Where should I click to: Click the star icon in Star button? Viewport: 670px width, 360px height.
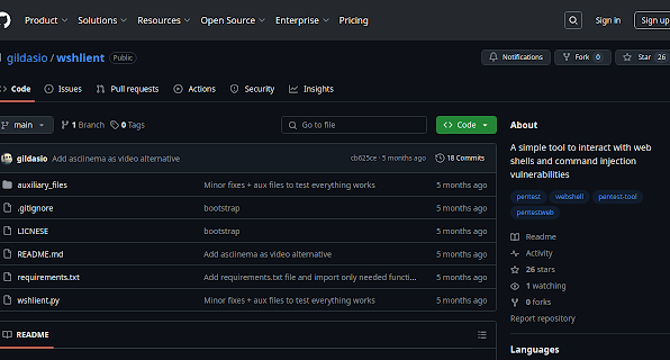(627, 57)
